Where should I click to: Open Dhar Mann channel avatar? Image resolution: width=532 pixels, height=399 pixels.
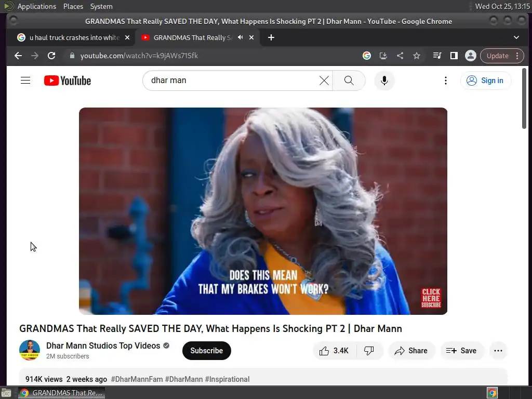[30, 350]
